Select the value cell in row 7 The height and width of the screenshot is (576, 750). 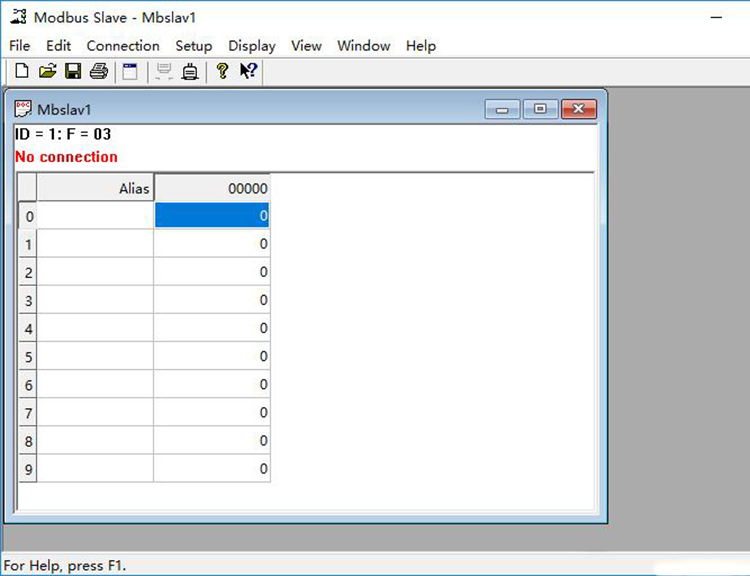pyautogui.click(x=212, y=412)
